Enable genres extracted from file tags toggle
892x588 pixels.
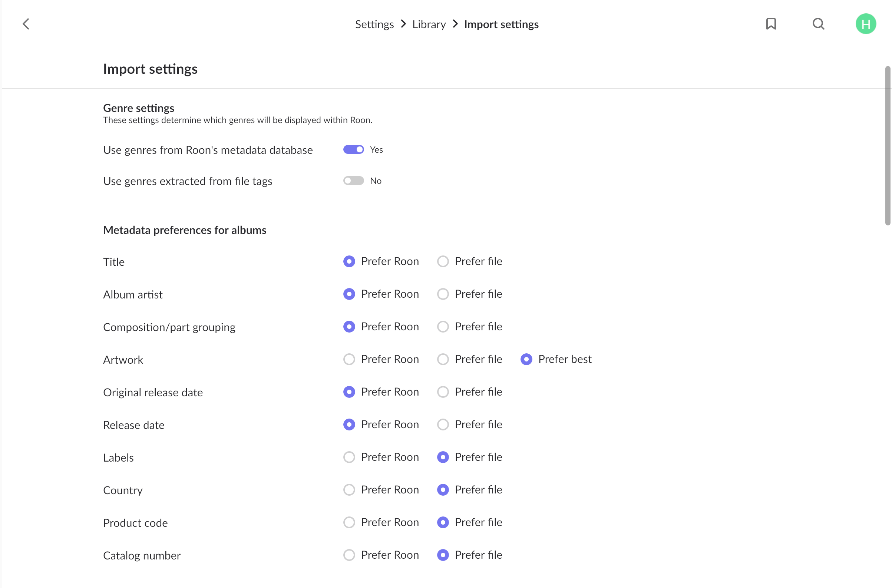point(354,181)
